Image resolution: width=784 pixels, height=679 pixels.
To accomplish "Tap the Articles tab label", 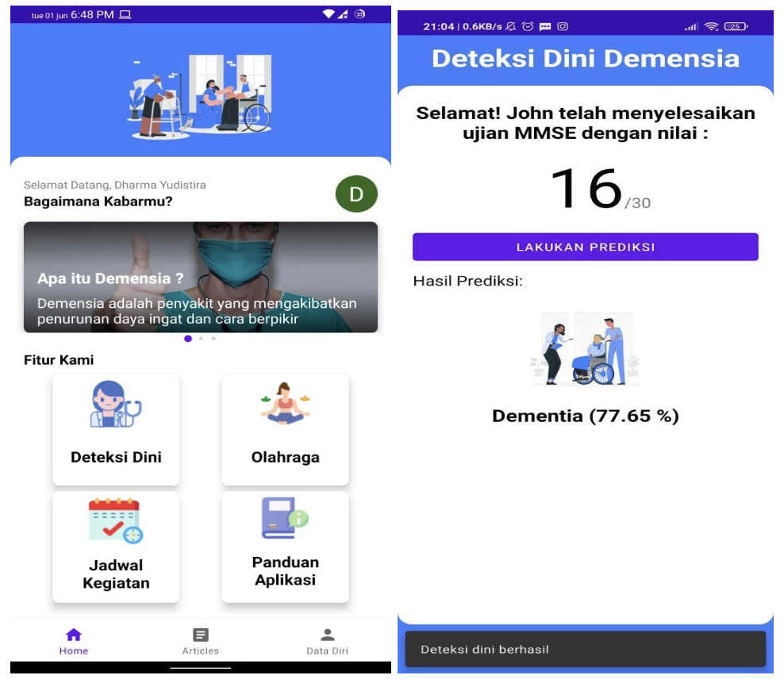I will tap(201, 651).
